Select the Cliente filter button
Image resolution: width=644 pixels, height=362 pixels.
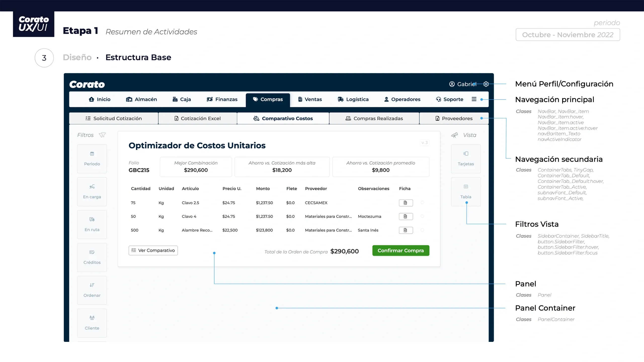click(x=92, y=323)
